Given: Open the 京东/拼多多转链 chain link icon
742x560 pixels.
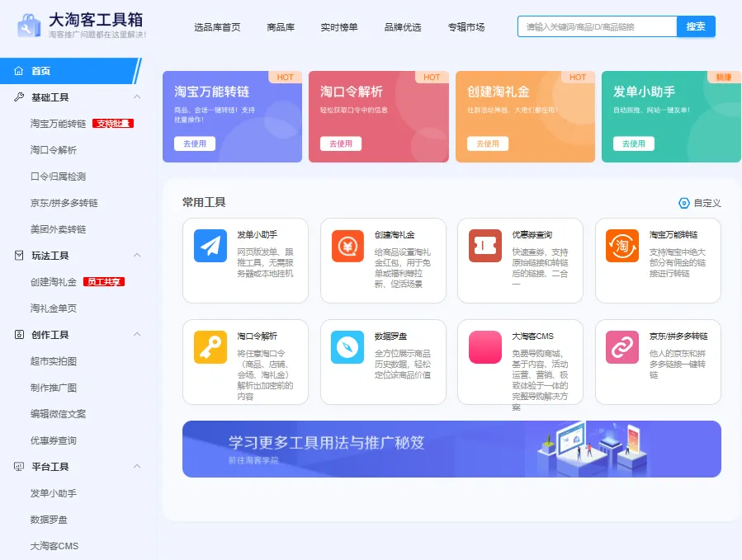Looking at the screenshot, I should click(622, 347).
